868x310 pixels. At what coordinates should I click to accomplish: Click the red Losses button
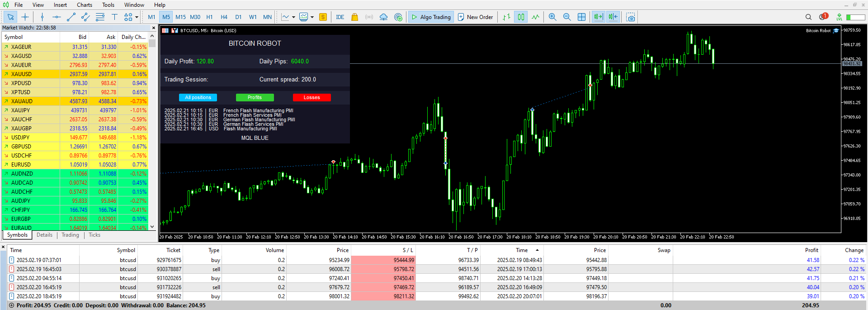(311, 97)
